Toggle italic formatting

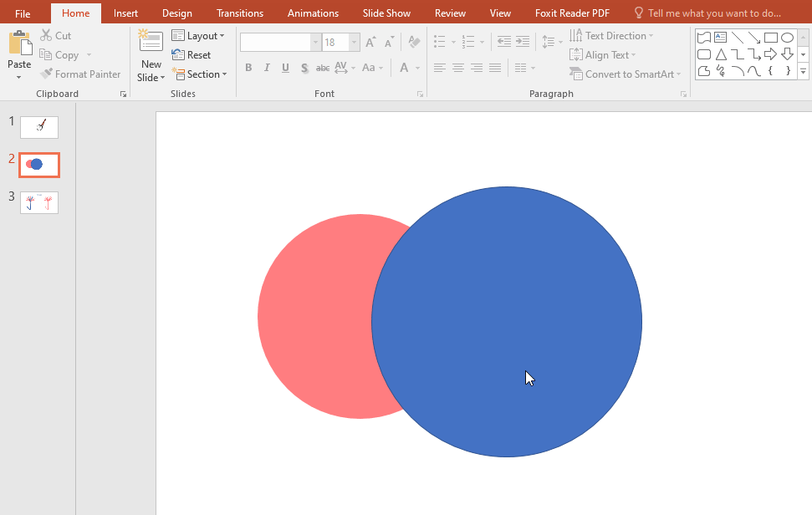[x=266, y=67]
